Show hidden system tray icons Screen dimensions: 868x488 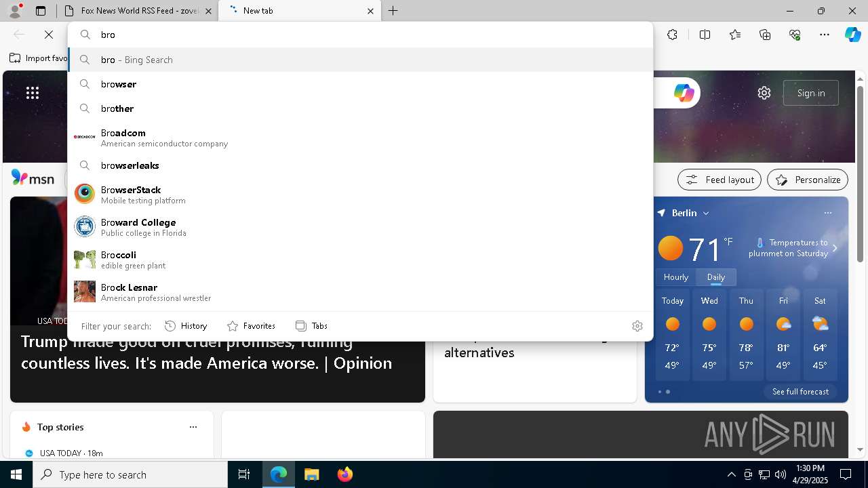tap(731, 474)
